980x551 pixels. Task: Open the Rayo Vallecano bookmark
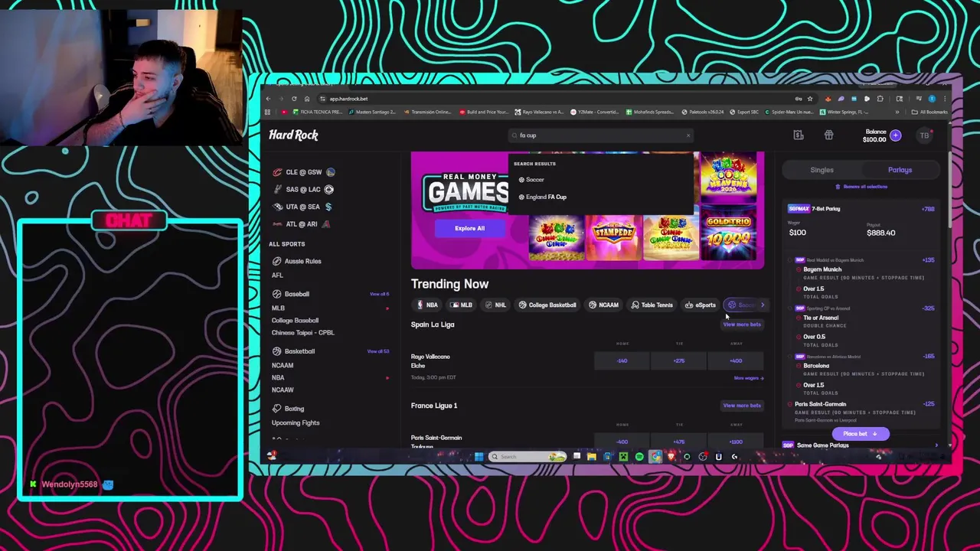[540, 112]
